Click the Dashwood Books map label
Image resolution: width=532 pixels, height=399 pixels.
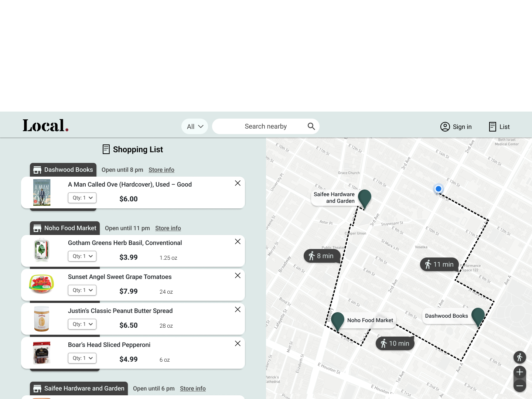click(447, 316)
